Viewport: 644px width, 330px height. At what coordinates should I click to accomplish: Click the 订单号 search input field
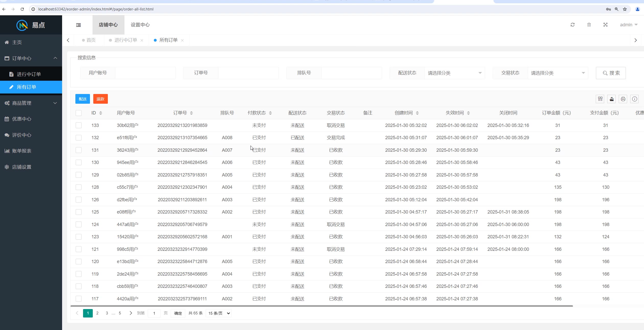(248, 73)
